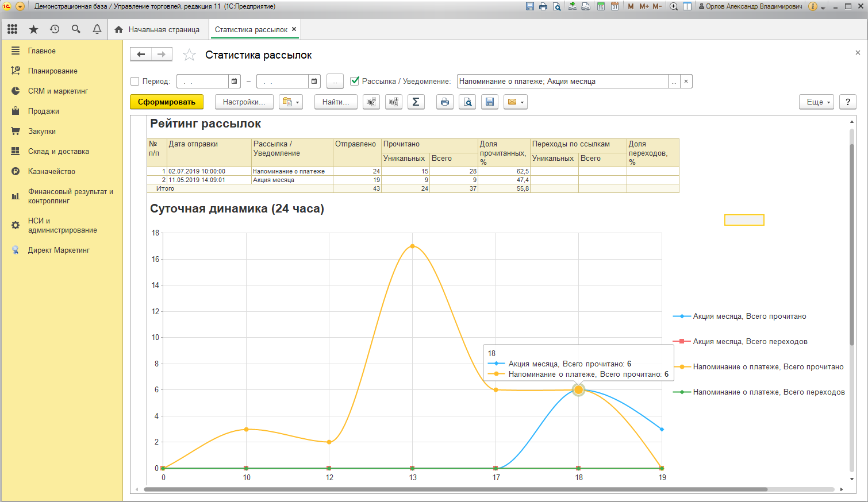Open report print preview from toolbar
This screenshot has height=502, width=868.
click(x=467, y=102)
